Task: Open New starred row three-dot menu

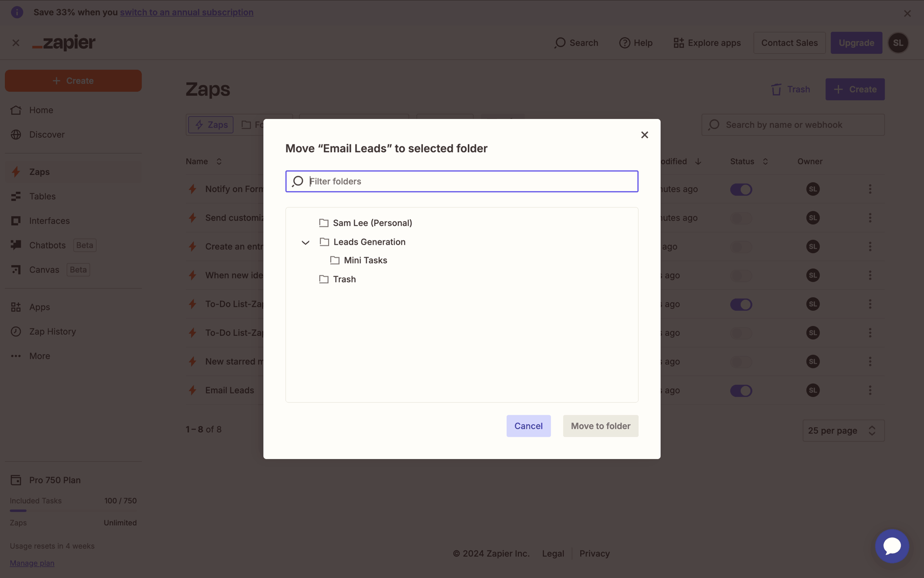Action: (x=870, y=362)
